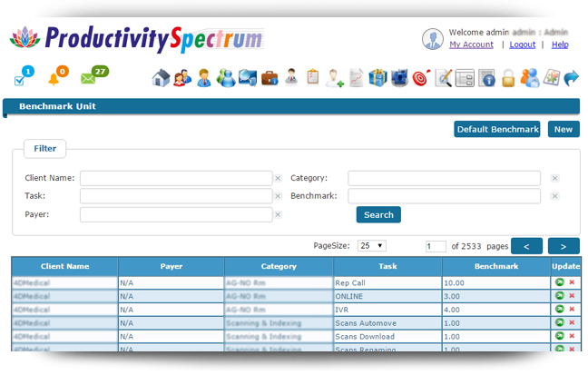Click the Payer column header
The height and width of the screenshot is (375, 588).
(x=171, y=267)
